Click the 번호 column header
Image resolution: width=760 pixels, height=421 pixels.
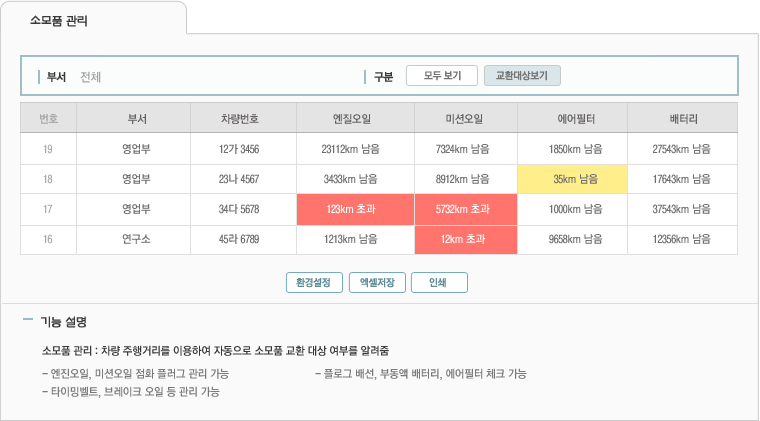48,118
